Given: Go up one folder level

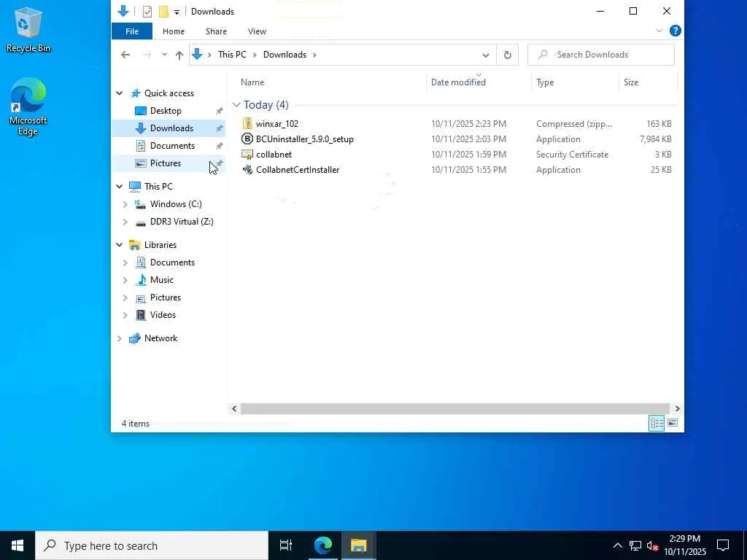Looking at the screenshot, I should click(x=179, y=55).
